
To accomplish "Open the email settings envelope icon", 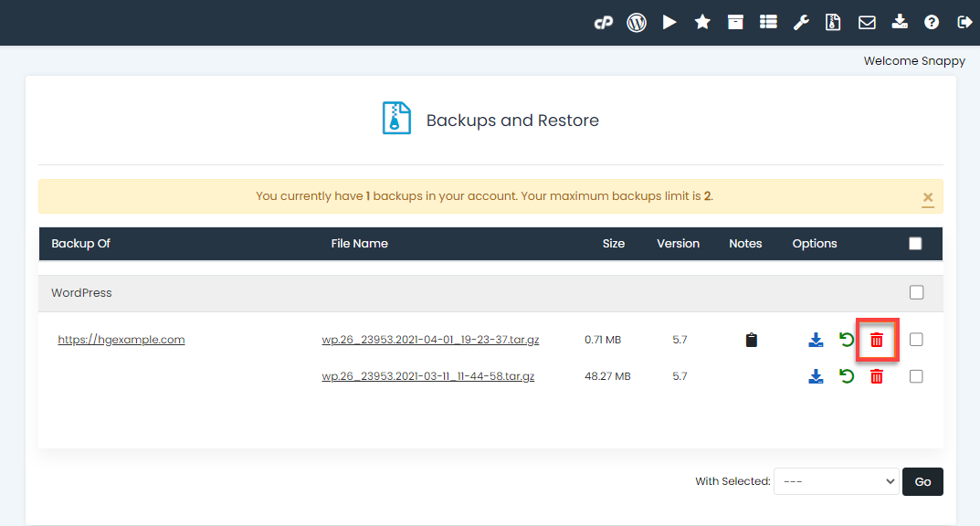I will (866, 23).
